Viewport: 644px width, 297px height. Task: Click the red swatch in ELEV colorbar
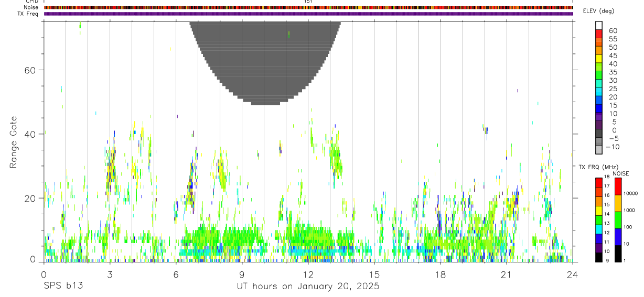click(599, 34)
